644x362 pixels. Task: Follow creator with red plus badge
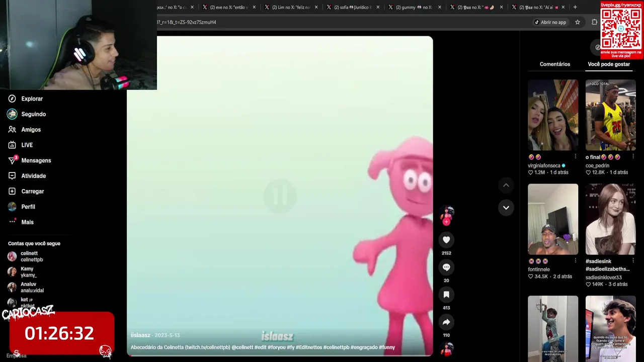point(446,222)
